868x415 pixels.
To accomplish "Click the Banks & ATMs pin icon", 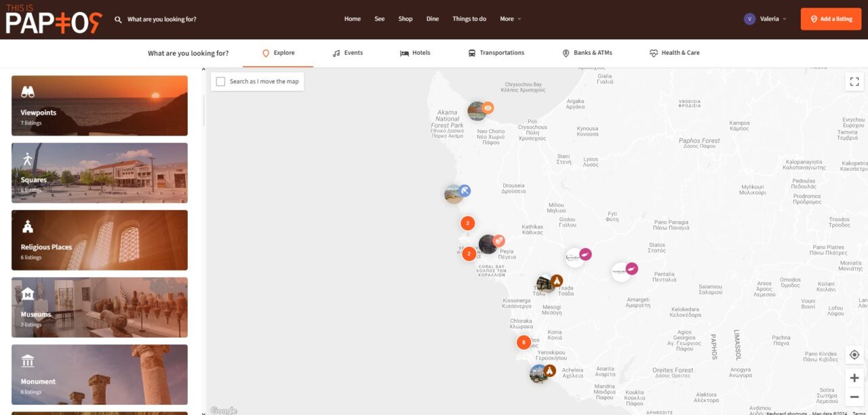I will point(566,53).
